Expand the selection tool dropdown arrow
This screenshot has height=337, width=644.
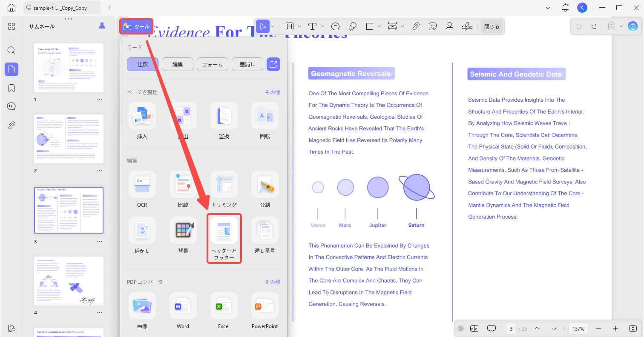point(273,26)
